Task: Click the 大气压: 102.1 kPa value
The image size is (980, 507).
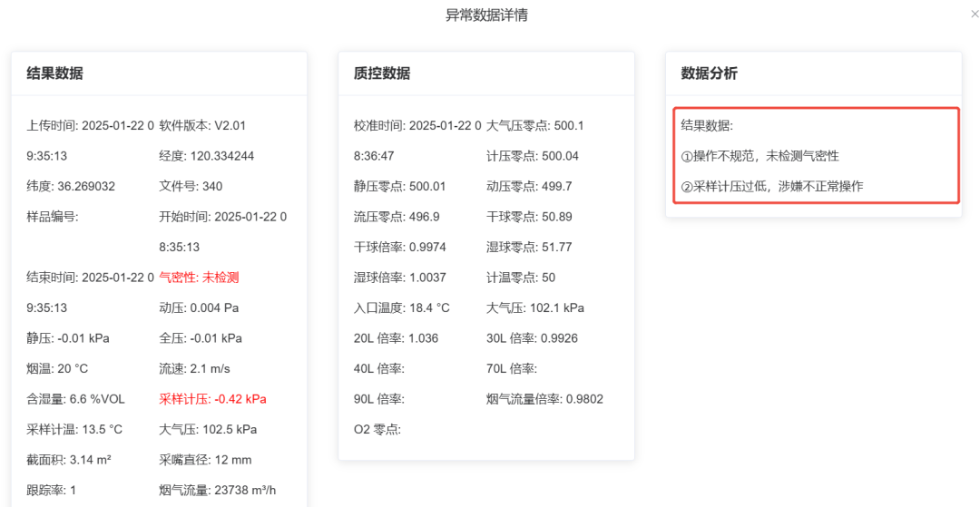Action: [535, 307]
